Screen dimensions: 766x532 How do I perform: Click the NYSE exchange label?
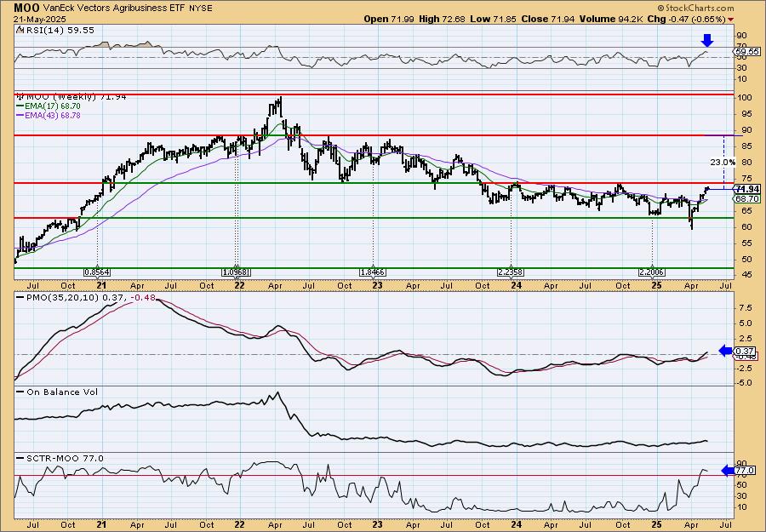tap(203, 9)
